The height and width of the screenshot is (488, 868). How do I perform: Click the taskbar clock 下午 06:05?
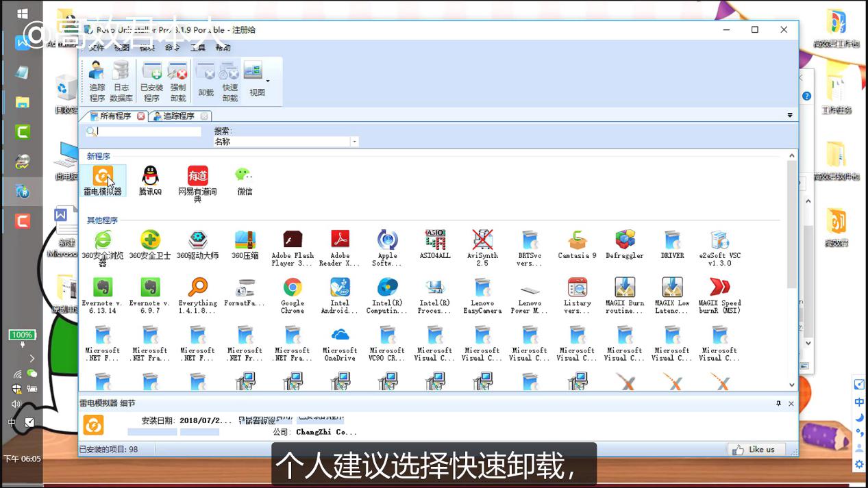[x=22, y=459]
